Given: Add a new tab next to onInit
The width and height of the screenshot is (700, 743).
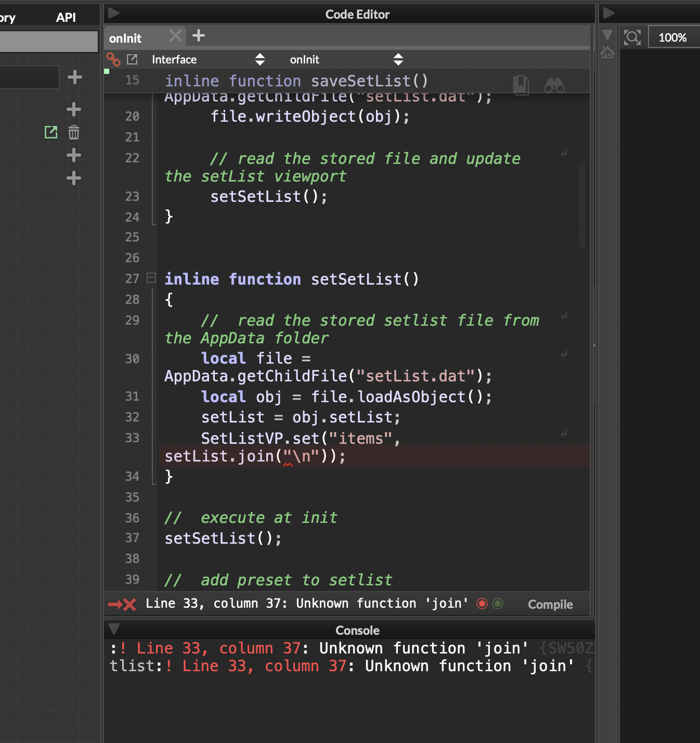Looking at the screenshot, I should tap(199, 36).
